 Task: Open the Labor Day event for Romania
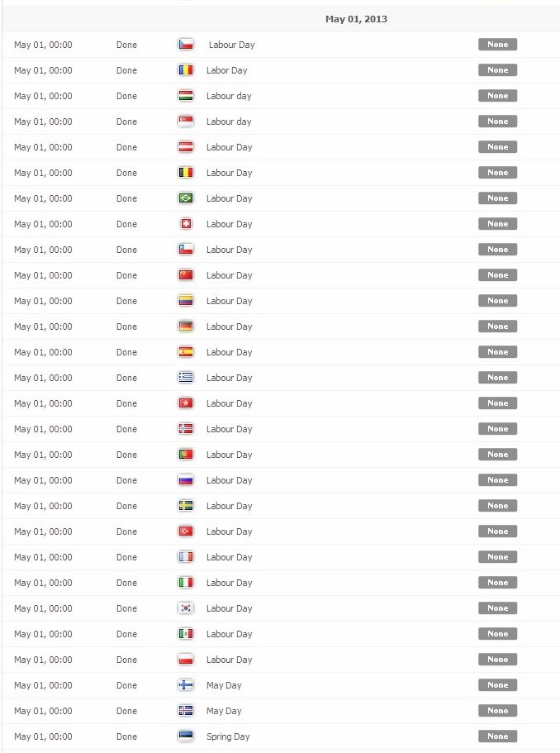[x=227, y=70]
